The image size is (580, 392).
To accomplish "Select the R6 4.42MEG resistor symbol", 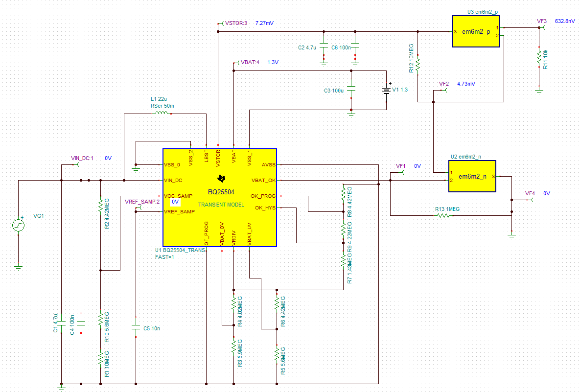I will 277,304.
